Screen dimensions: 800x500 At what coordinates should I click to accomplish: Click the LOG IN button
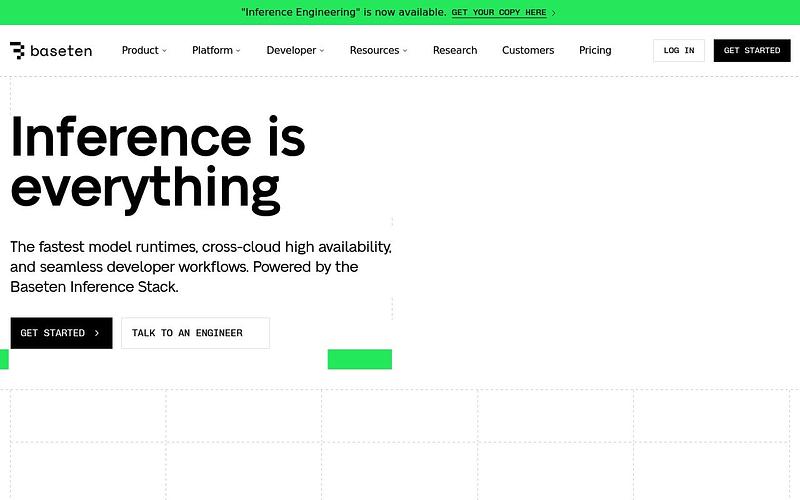[679, 51]
